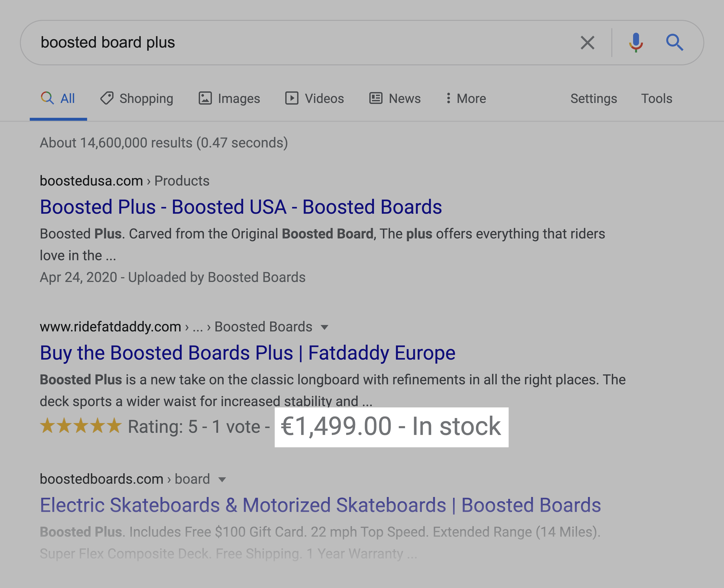Open search Settings
Screen dimensions: 724x588
[x=593, y=99]
